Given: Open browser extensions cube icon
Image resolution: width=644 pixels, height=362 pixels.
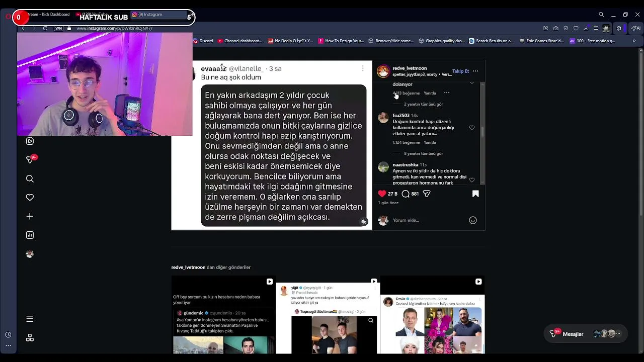Looking at the screenshot, I should click(619, 28).
